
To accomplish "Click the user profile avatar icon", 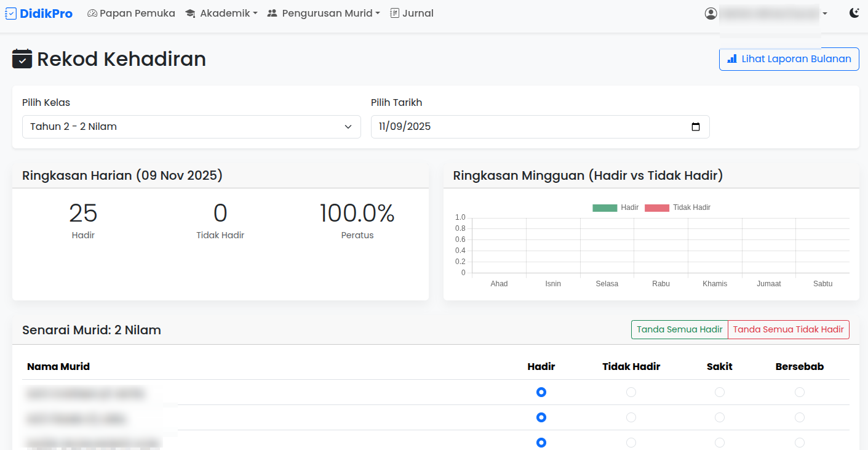I will pos(711,13).
